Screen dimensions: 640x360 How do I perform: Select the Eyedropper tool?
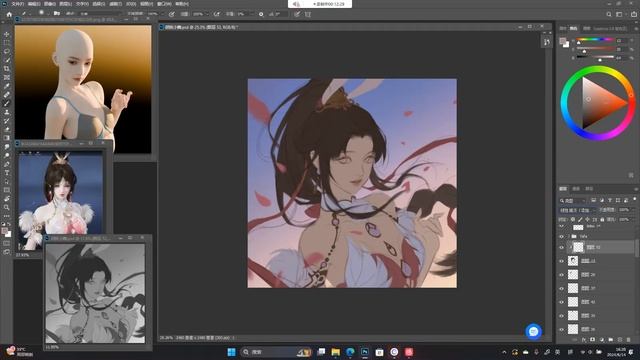coord(7,86)
